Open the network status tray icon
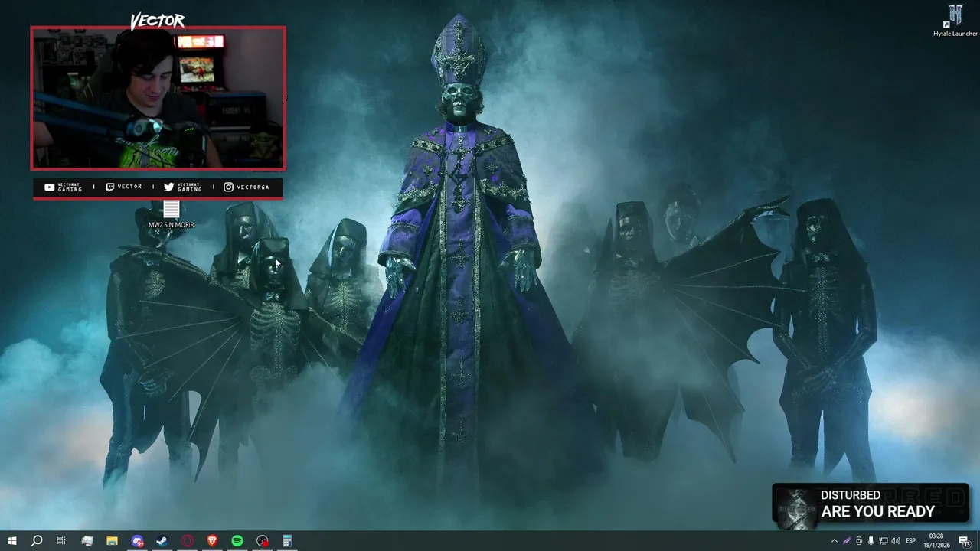Image resolution: width=980 pixels, height=551 pixels. pos(883,541)
